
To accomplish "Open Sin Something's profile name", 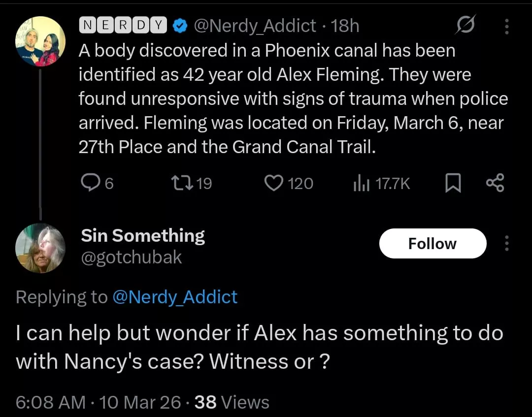I will (143, 235).
